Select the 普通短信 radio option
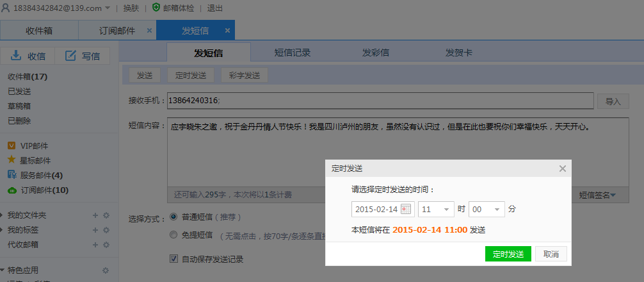The height and width of the screenshot is (282, 644). pyautogui.click(x=173, y=218)
